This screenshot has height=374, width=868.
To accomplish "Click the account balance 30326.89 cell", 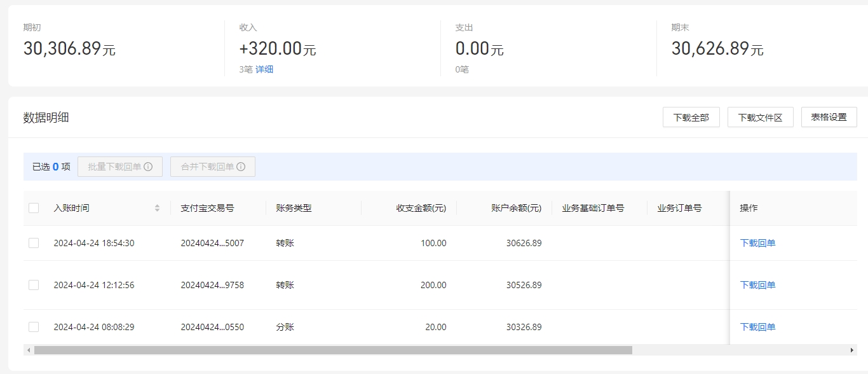I will (524, 327).
